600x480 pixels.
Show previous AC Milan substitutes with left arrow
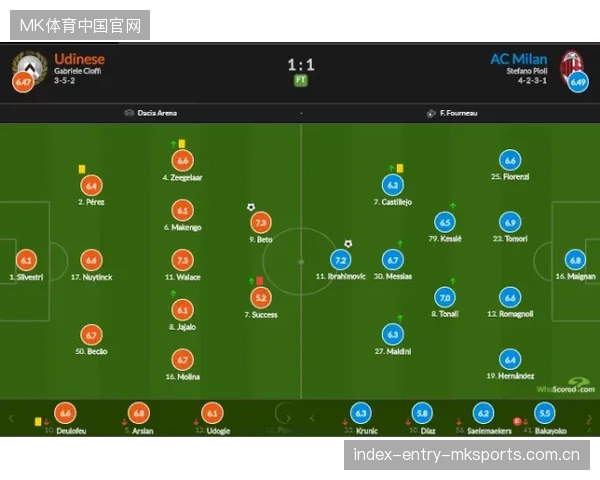click(312, 418)
